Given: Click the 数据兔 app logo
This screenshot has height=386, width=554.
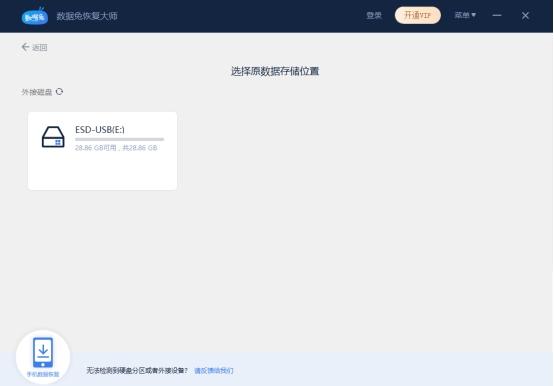Looking at the screenshot, I should coord(35,16).
